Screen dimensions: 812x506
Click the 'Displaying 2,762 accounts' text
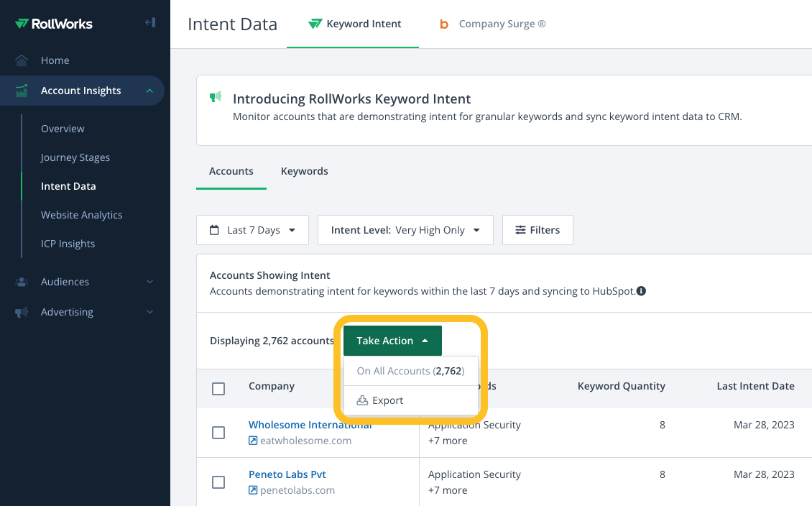coord(272,341)
